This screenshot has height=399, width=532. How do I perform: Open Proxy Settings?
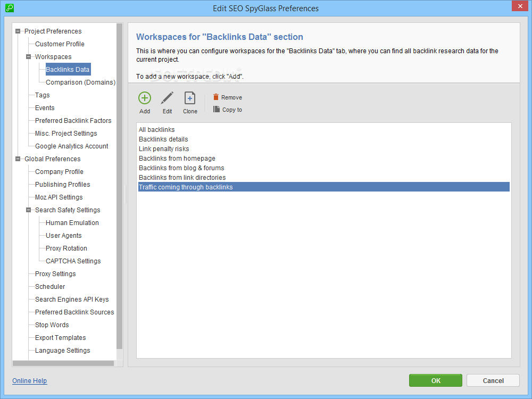[55, 274]
